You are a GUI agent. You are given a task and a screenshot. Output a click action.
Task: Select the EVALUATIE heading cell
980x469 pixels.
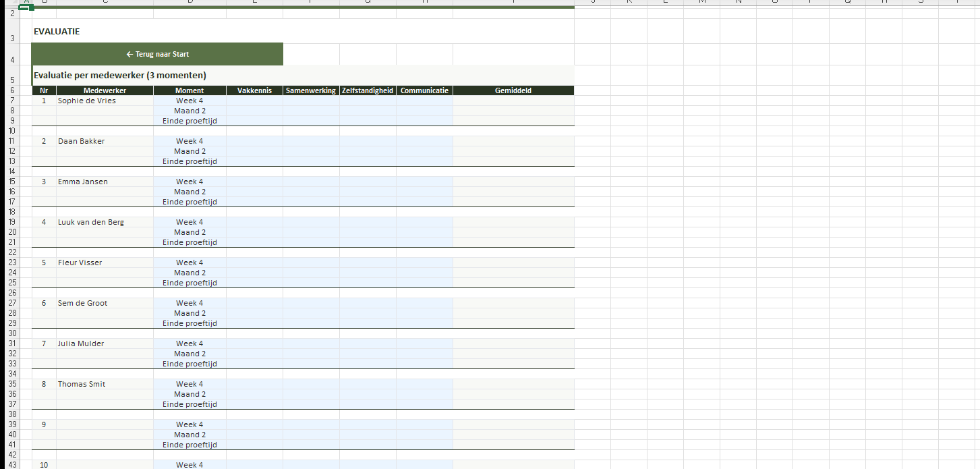(x=57, y=32)
